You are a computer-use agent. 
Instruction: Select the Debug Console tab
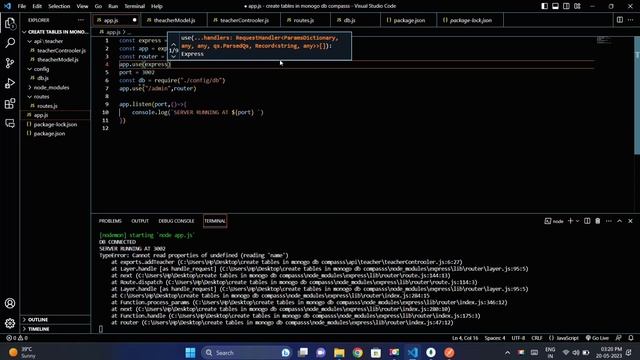point(176,221)
